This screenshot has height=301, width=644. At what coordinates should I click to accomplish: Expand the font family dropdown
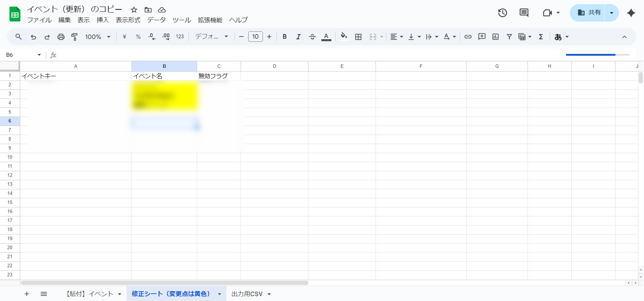(x=211, y=37)
